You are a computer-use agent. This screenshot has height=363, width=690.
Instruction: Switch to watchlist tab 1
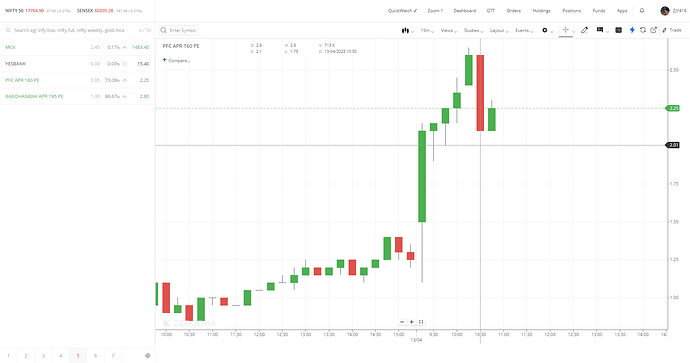tap(8, 356)
